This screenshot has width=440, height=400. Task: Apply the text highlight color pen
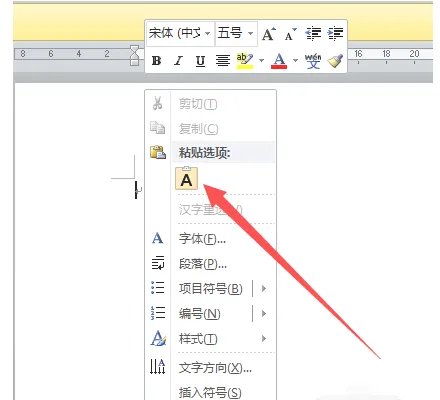coord(245,61)
